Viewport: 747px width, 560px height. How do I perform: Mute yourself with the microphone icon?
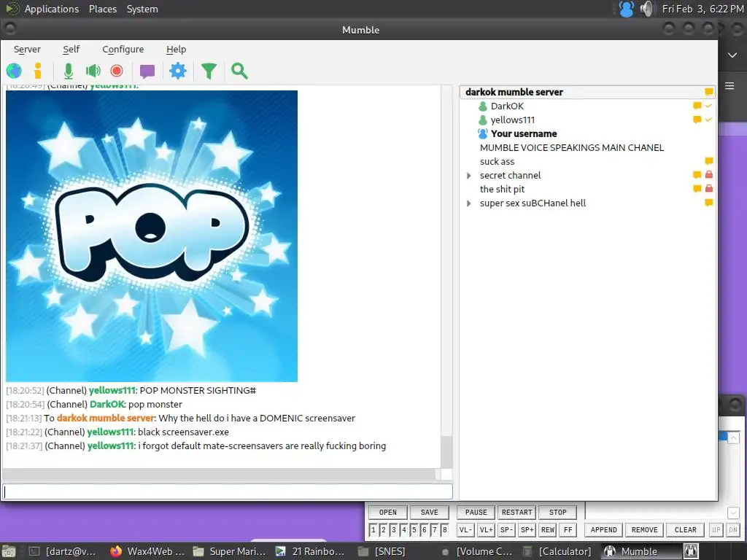[x=69, y=71]
